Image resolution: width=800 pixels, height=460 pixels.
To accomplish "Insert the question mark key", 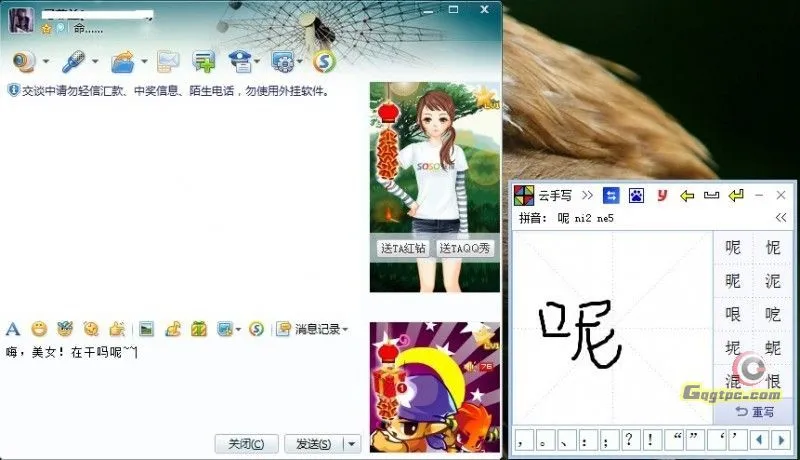I will (x=629, y=440).
